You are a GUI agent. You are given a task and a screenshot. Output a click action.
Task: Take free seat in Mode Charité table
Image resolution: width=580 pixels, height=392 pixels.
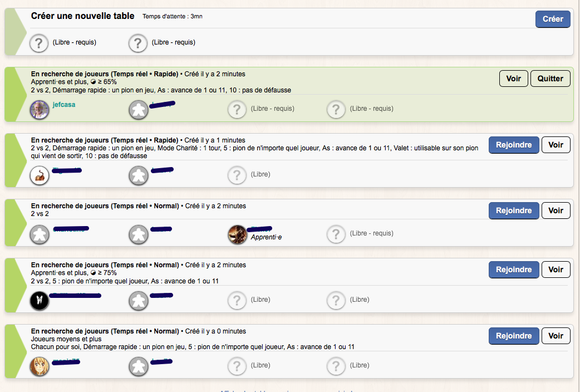click(x=237, y=175)
